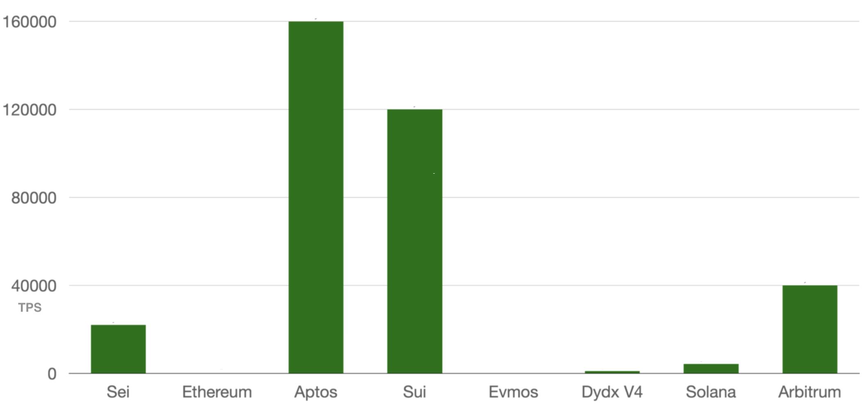The image size is (868, 412).
Task: Click the short Solana bar
Action: 711,369
